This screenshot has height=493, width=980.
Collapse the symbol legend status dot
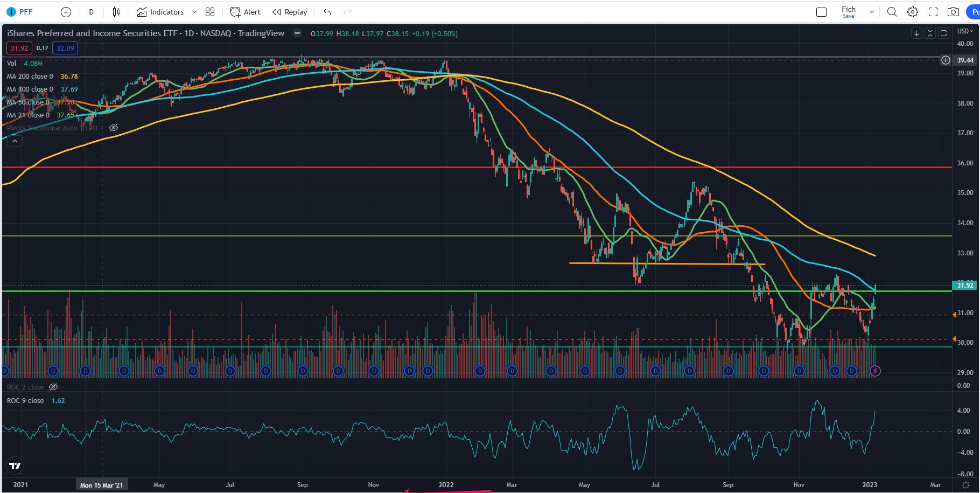(x=297, y=33)
